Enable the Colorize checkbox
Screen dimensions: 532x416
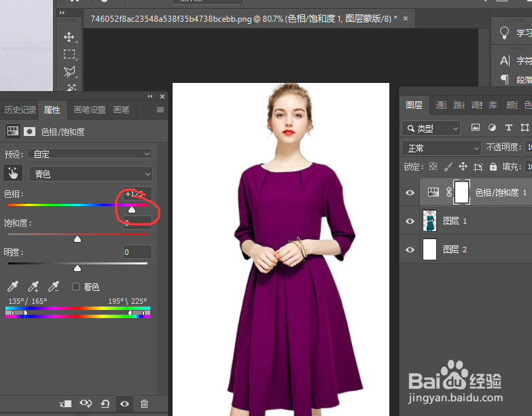(75, 287)
